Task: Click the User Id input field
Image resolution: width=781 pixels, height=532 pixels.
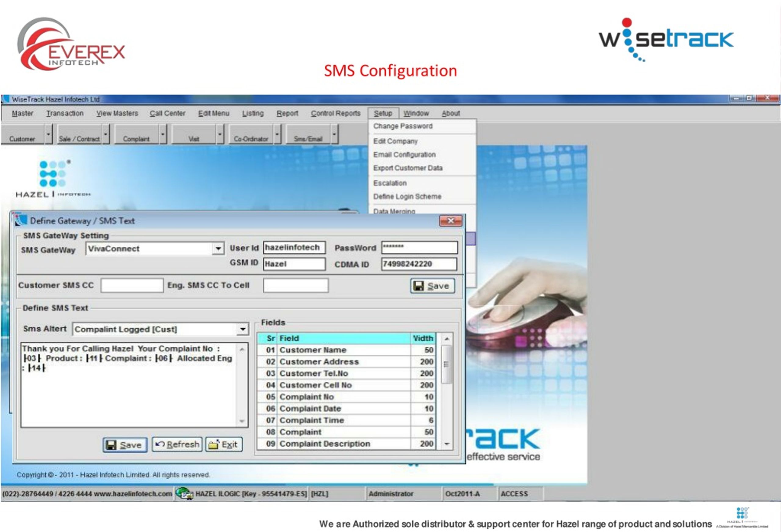Action: pyautogui.click(x=294, y=248)
